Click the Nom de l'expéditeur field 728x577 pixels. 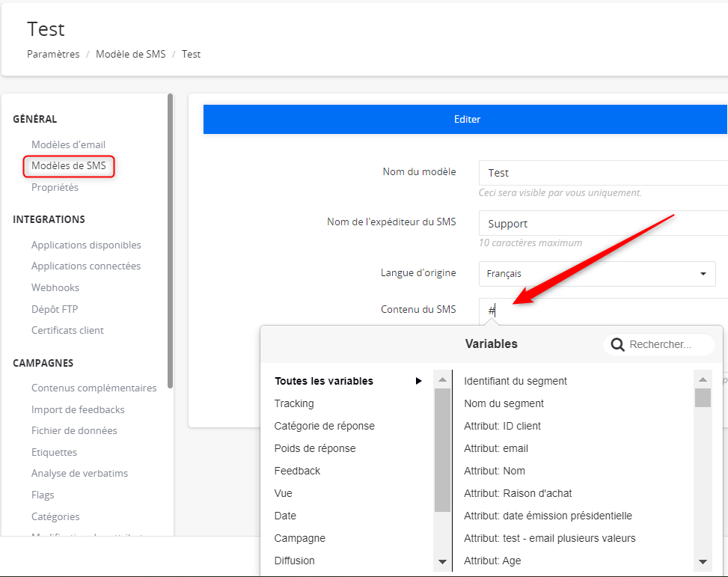(602, 224)
